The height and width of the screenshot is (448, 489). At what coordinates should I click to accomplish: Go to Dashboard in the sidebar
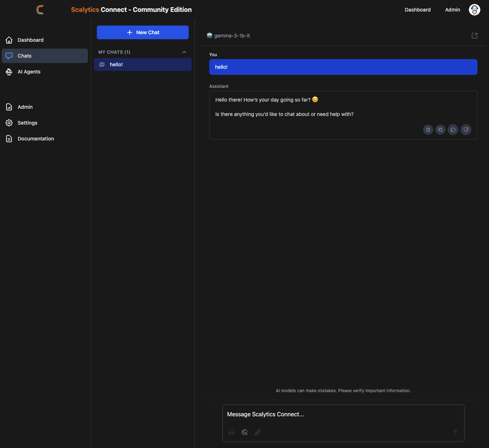coord(45,40)
